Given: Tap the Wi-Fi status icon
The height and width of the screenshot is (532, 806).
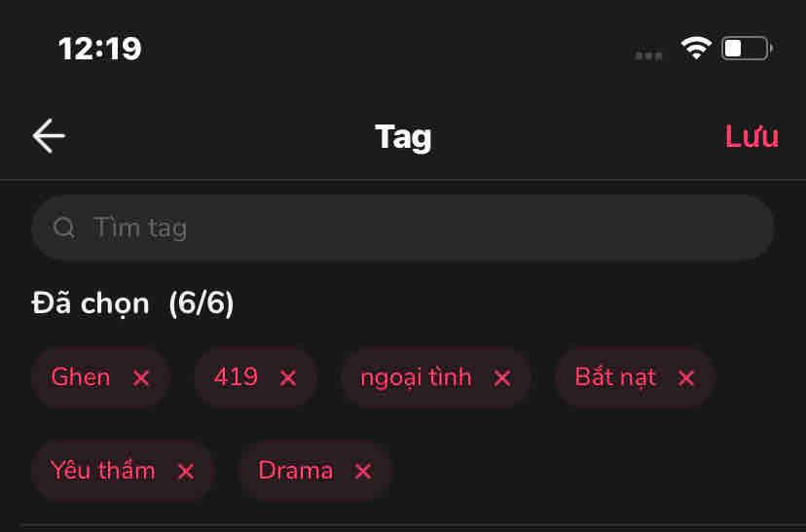Looking at the screenshot, I should (696, 49).
